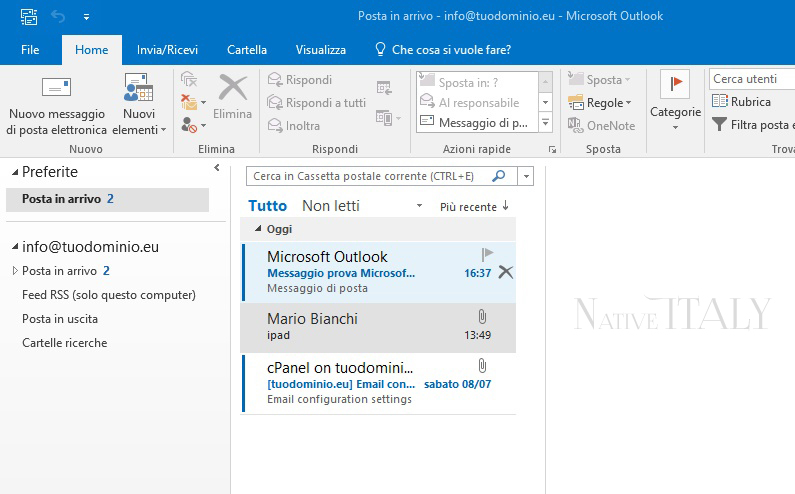This screenshot has height=494, width=795.
Task: Click the magnifier search icon
Action: 499,176
